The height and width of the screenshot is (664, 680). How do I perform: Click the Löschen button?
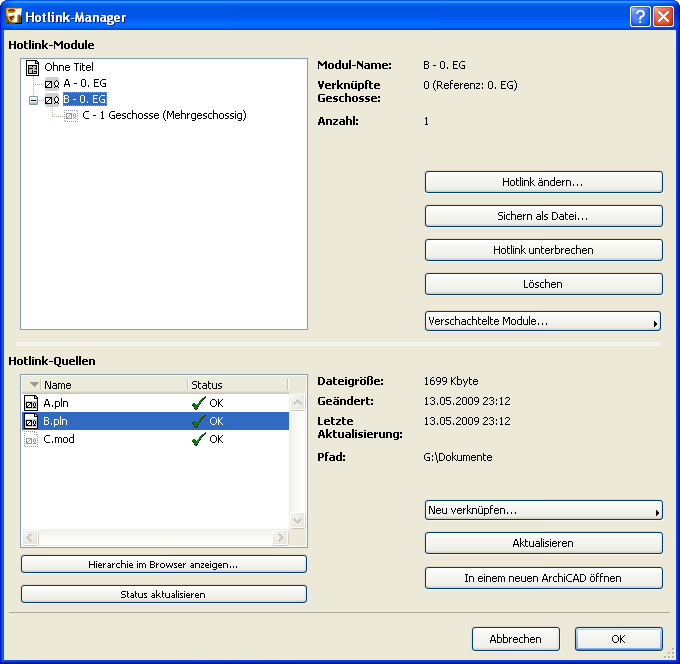544,284
